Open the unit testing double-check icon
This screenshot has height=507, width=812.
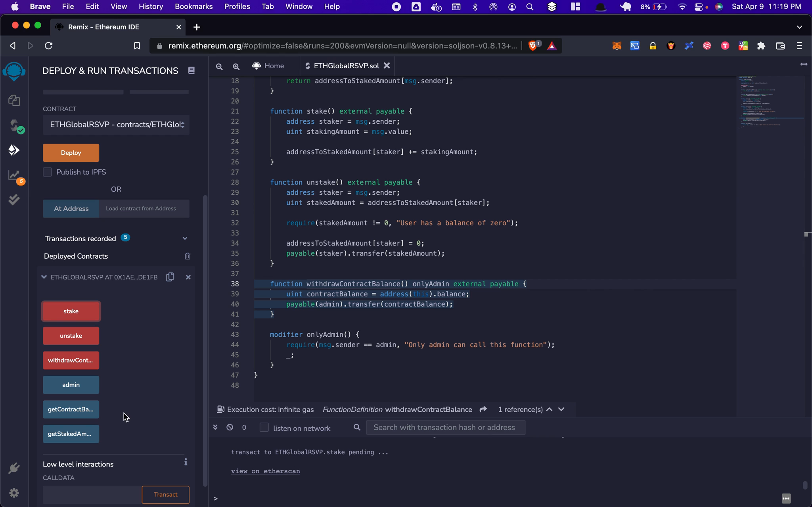coord(14,200)
